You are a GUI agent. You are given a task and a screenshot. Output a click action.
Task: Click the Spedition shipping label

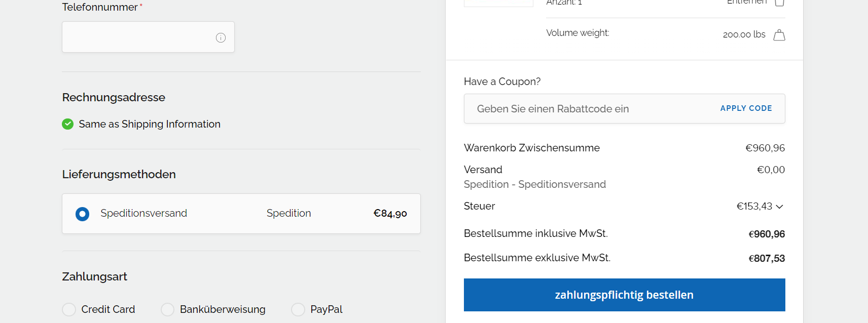288,213
